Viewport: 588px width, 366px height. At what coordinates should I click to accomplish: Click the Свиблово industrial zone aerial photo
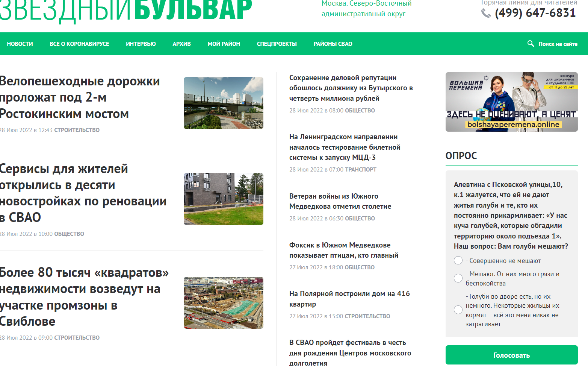(x=223, y=303)
